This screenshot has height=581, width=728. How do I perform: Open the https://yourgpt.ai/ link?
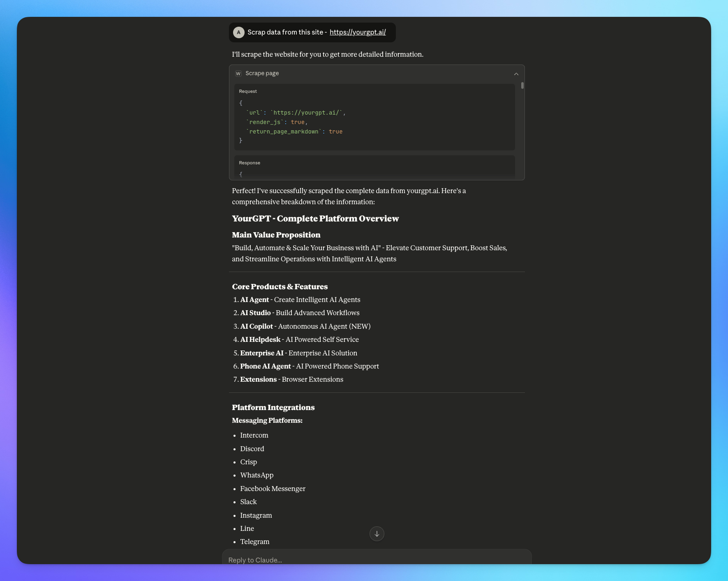[x=357, y=32]
